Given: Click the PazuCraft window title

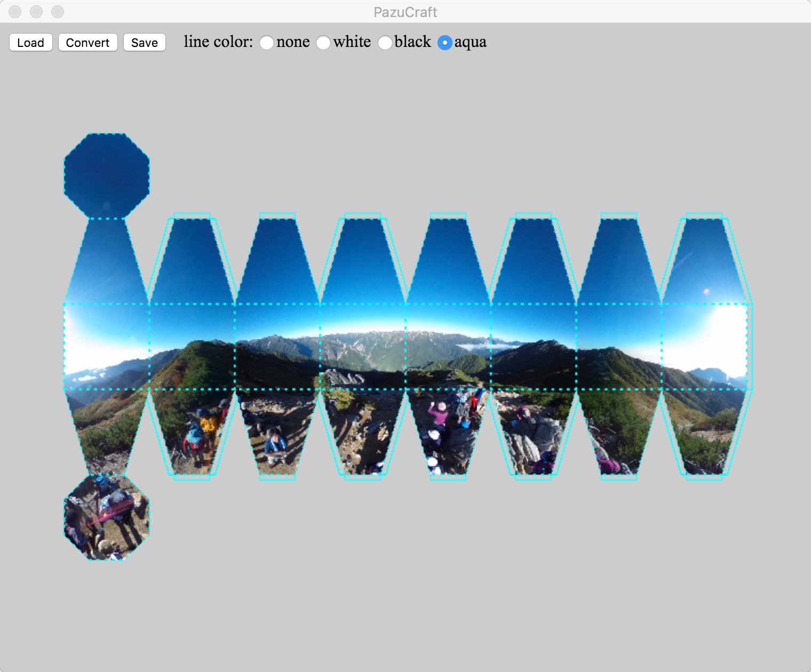Looking at the screenshot, I should pyautogui.click(x=405, y=12).
